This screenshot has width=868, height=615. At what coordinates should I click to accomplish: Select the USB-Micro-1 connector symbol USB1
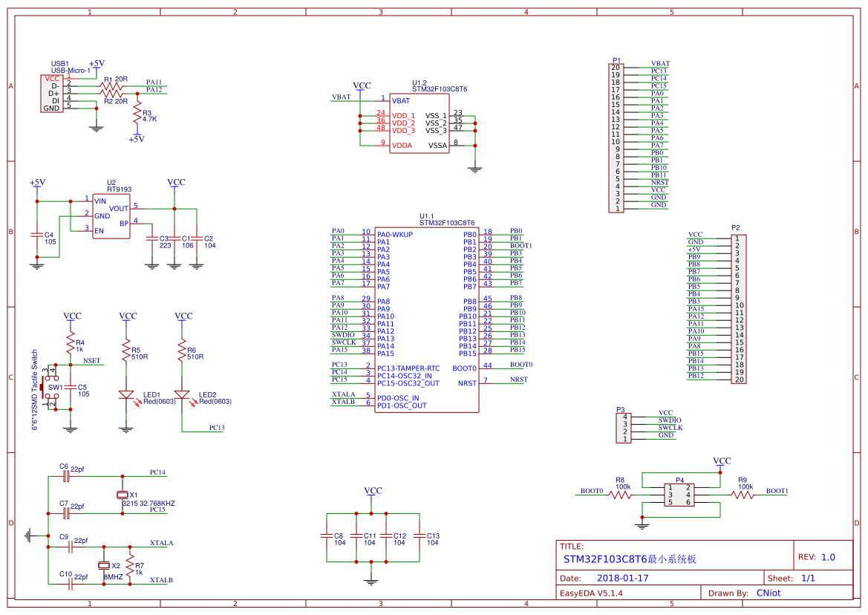click(x=50, y=93)
